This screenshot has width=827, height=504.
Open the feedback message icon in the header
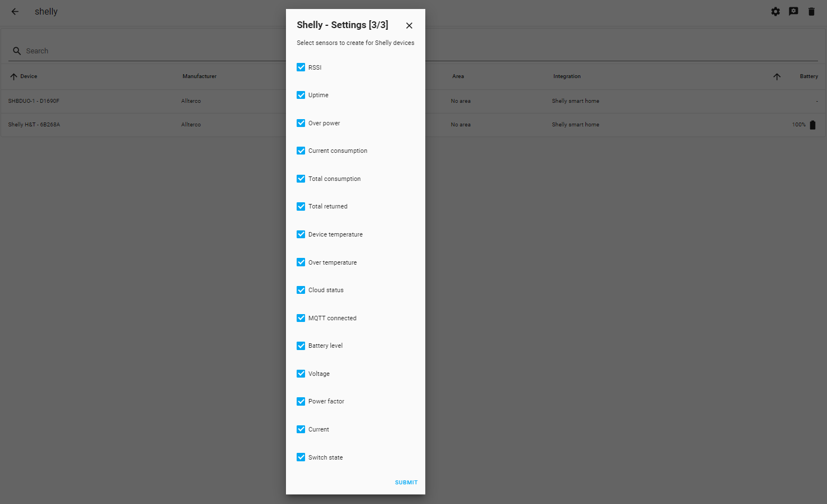click(x=794, y=11)
